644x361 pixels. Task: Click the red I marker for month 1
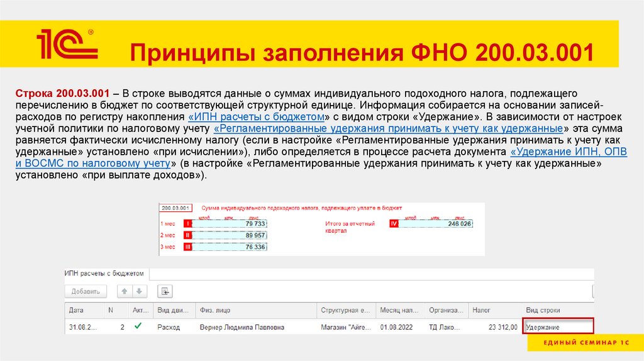coord(187,224)
